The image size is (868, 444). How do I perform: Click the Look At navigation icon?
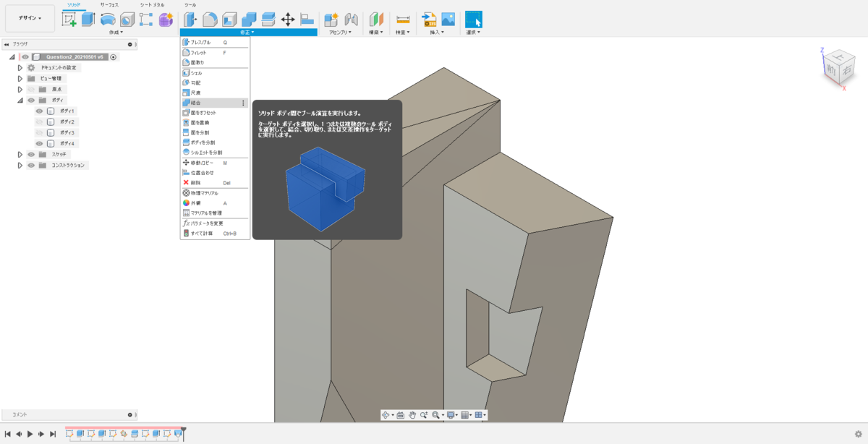pyautogui.click(x=400, y=415)
